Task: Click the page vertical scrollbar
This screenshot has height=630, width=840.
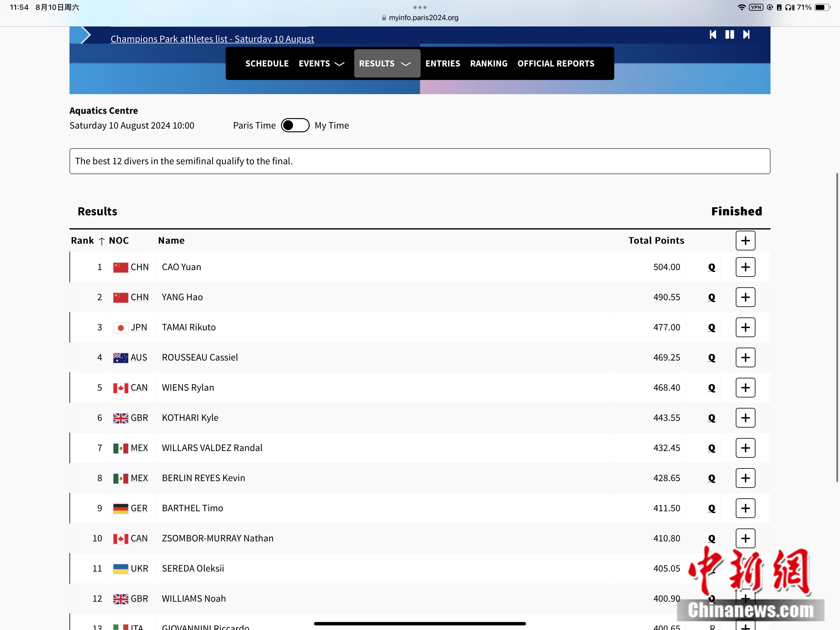Action: tap(837, 327)
